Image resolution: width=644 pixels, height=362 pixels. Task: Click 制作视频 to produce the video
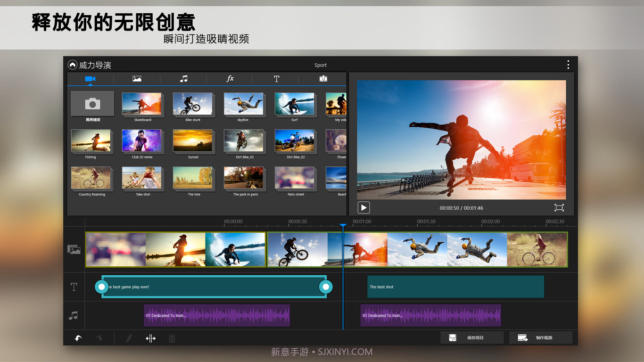(x=540, y=337)
